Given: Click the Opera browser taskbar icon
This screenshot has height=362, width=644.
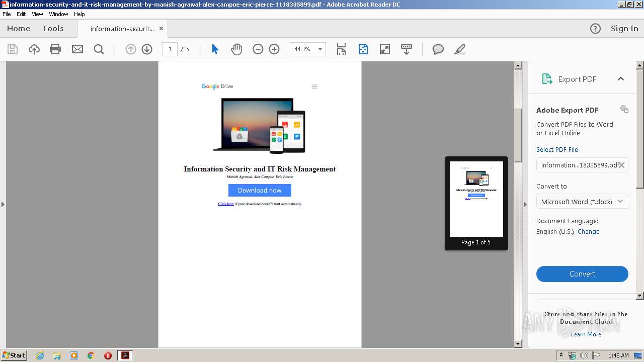Looking at the screenshot, I should pos(108,355).
